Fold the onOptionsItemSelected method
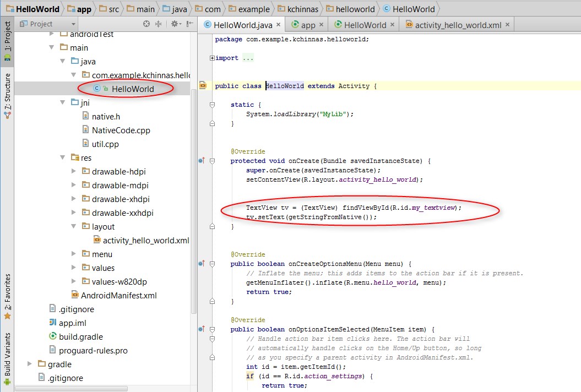The width and height of the screenshot is (581, 392). (213, 329)
